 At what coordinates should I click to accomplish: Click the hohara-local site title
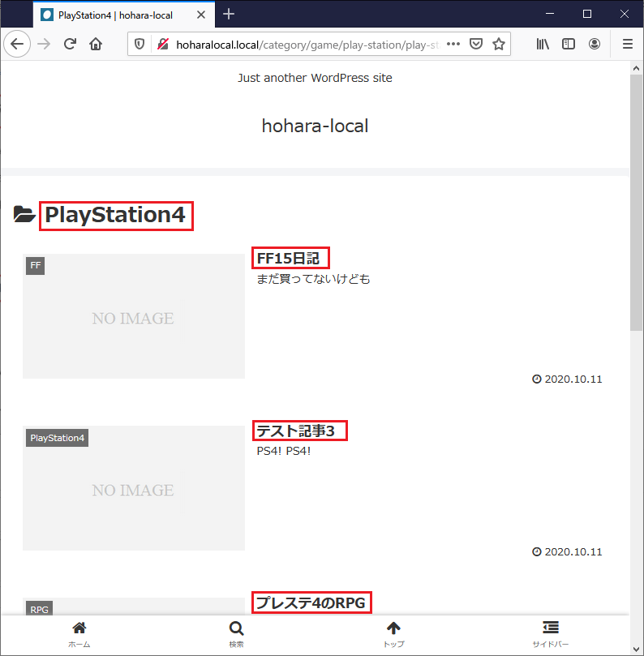(x=315, y=126)
